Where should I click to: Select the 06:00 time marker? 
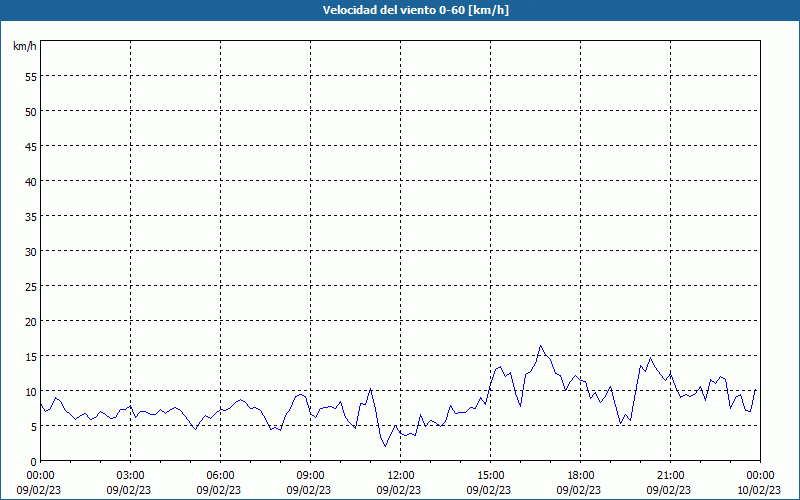220,475
